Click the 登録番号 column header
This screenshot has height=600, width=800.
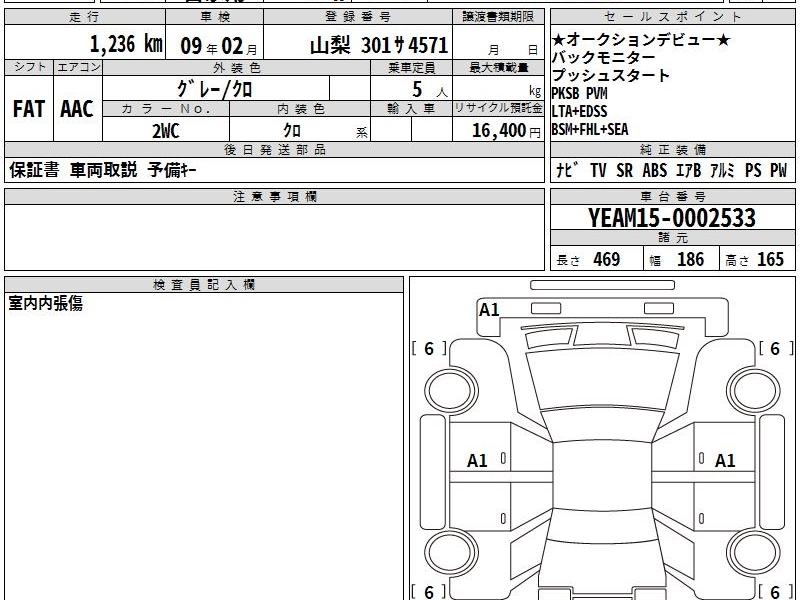click(358, 17)
